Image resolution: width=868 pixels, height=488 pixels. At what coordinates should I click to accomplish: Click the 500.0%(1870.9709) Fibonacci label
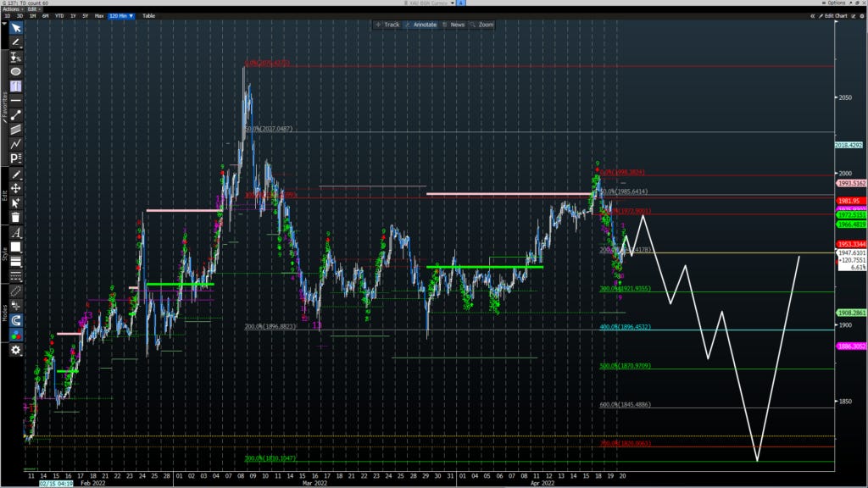(x=625, y=366)
